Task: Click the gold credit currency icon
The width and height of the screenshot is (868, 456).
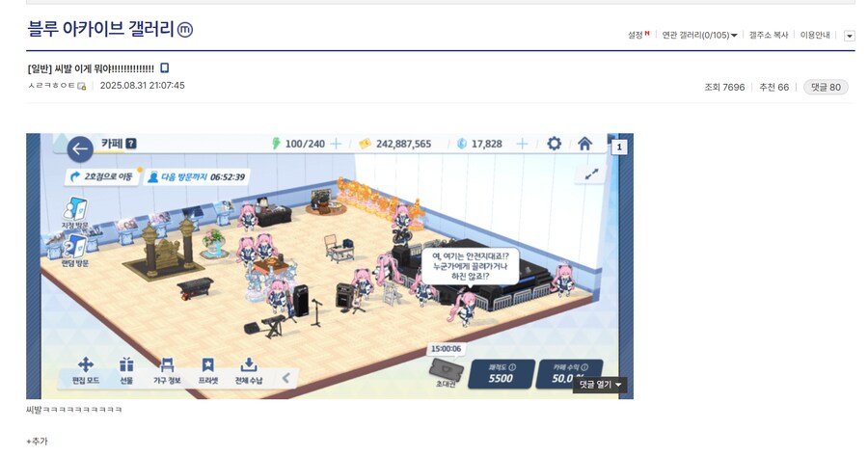Action: click(365, 144)
